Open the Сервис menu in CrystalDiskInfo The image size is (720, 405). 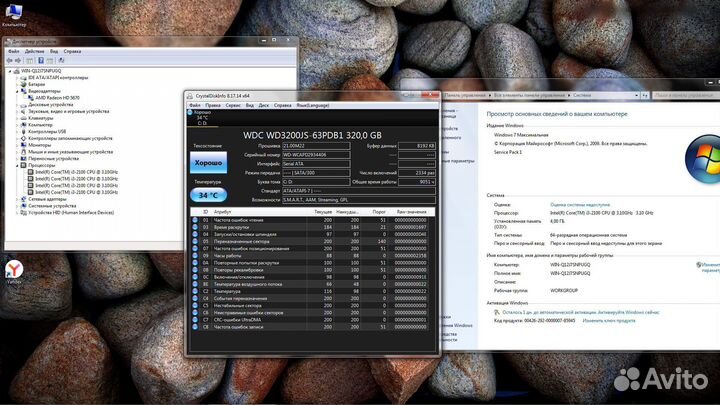232,105
